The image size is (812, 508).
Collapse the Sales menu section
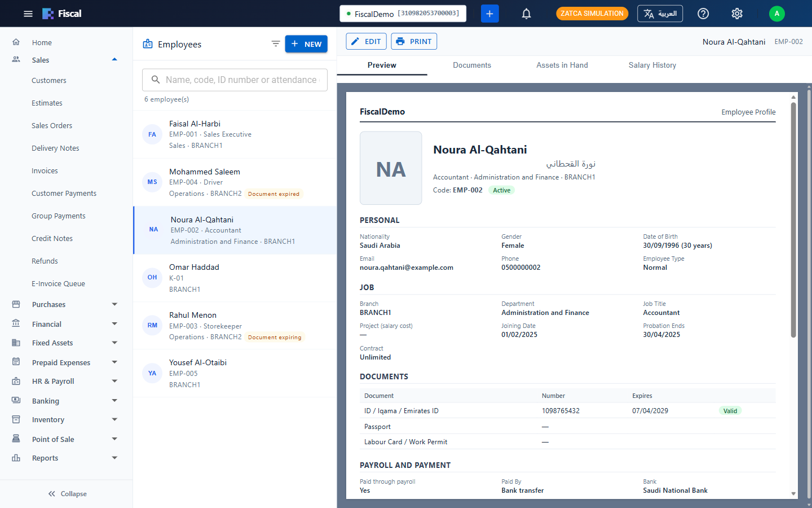pyautogui.click(x=114, y=60)
